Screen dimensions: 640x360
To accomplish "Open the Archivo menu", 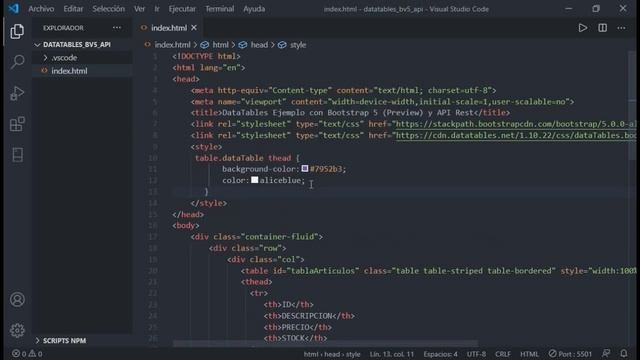I will (x=41, y=9).
